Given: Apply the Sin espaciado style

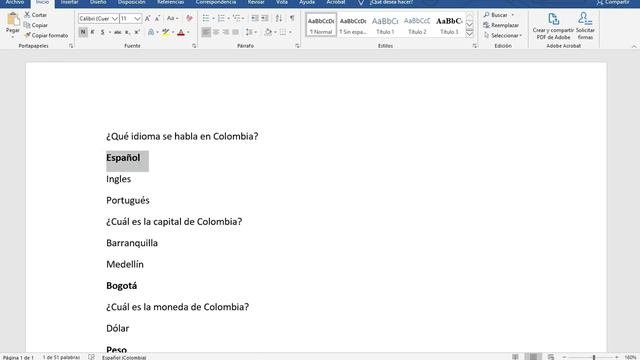Looking at the screenshot, I should point(353,25).
